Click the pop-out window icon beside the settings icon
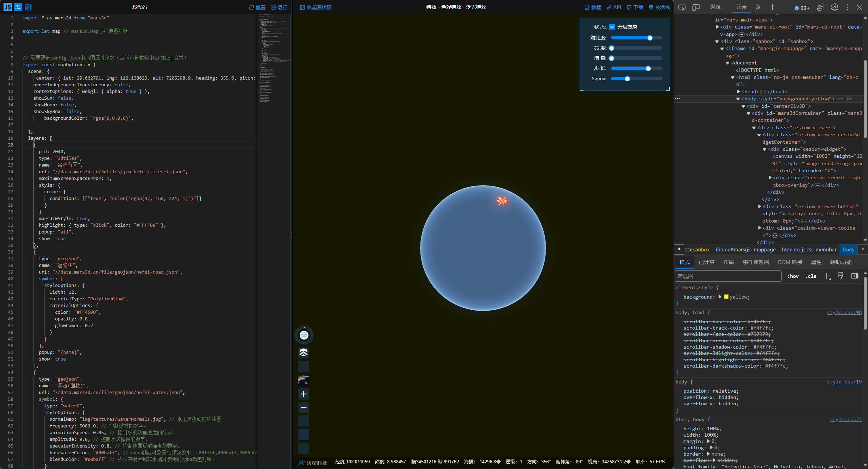This screenshot has height=469, width=868. [x=28, y=7]
